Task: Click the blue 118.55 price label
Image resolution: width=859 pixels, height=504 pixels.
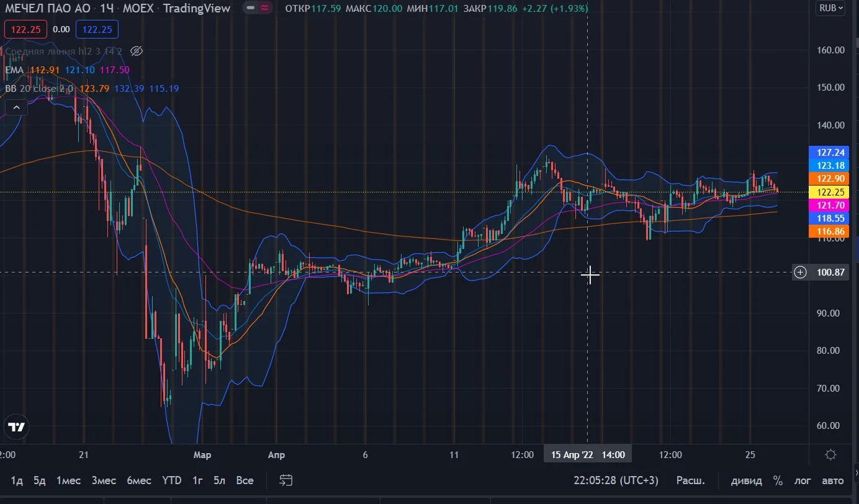Action: (x=828, y=218)
